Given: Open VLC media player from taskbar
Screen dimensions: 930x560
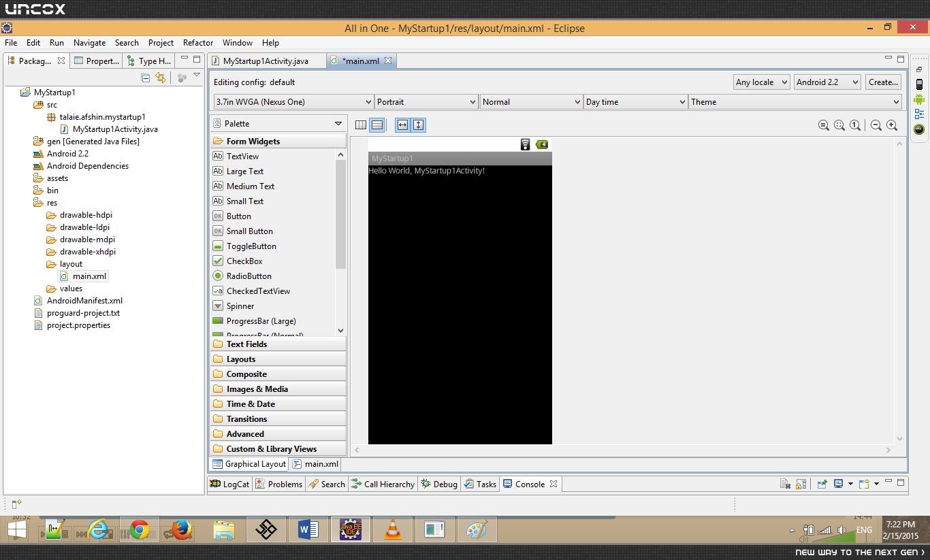Looking at the screenshot, I should [393, 529].
